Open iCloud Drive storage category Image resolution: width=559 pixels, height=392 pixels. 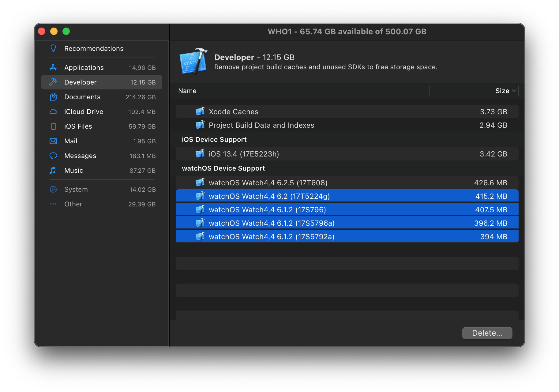point(102,111)
